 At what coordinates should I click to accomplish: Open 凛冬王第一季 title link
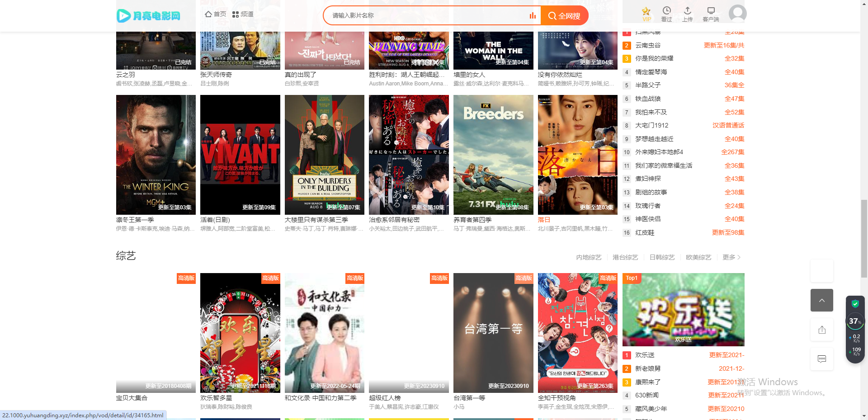(x=135, y=220)
